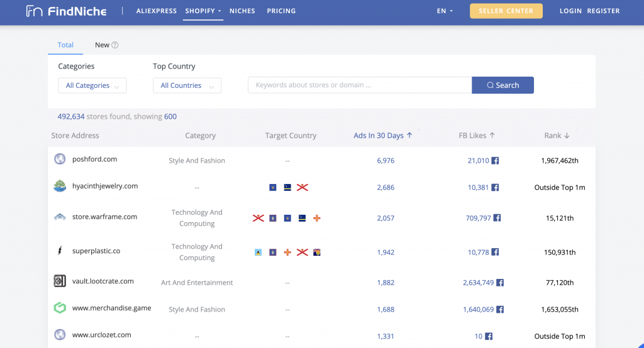Viewport: 644px width, 348px height.
Task: Click the 6,976 ads count for poshford.com
Action: (x=386, y=160)
